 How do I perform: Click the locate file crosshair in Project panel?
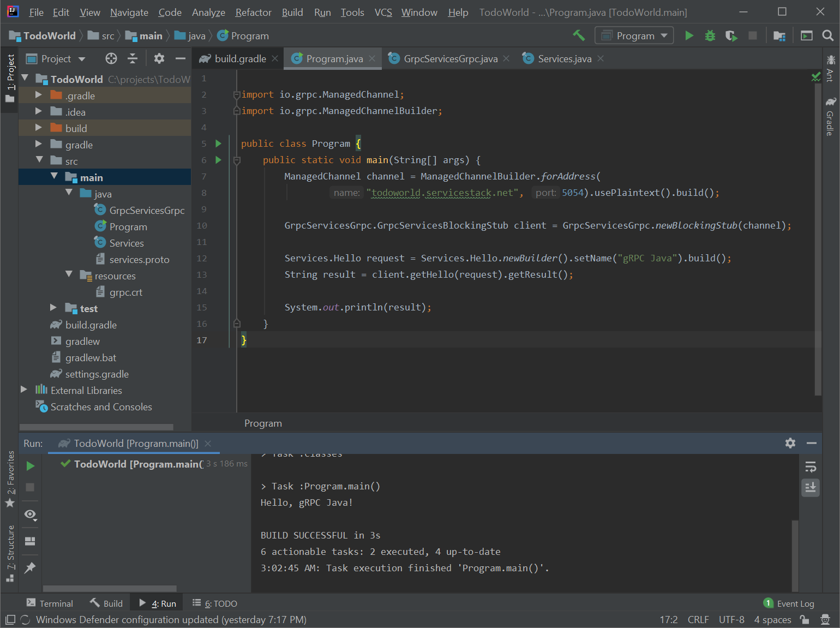[111, 58]
